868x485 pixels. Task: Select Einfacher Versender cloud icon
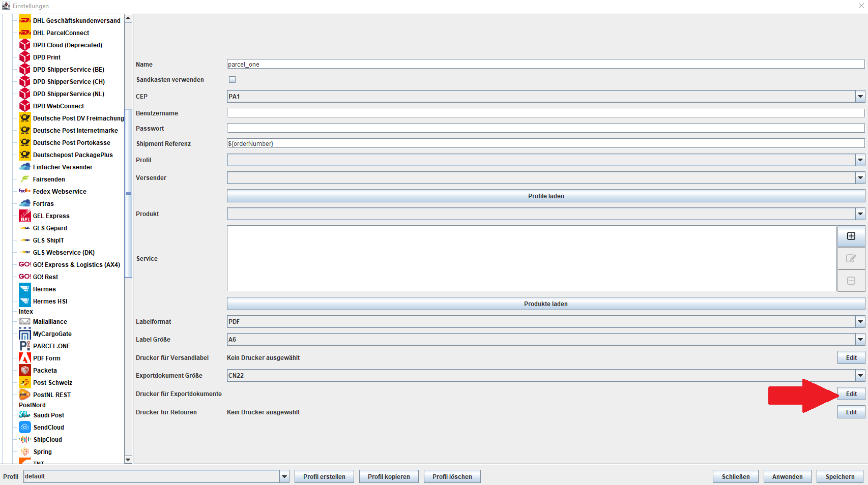[25, 167]
